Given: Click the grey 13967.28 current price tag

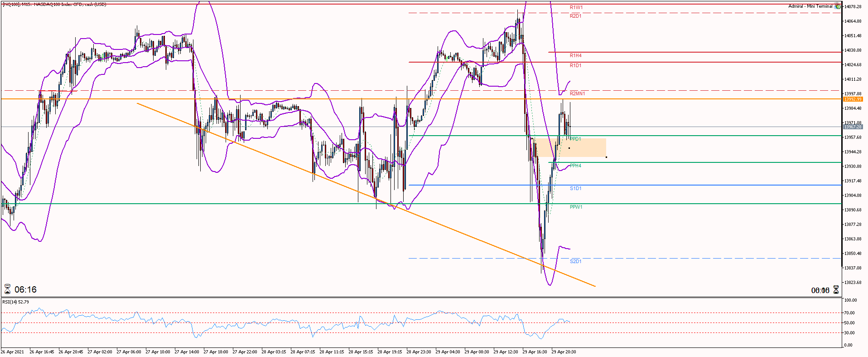Looking at the screenshot, I should click(x=853, y=127).
